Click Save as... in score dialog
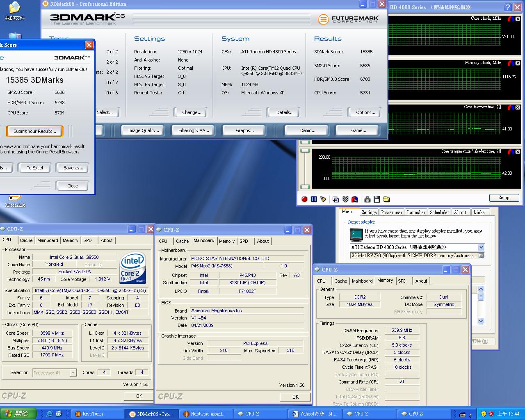The image size is (525, 420). coord(73,168)
